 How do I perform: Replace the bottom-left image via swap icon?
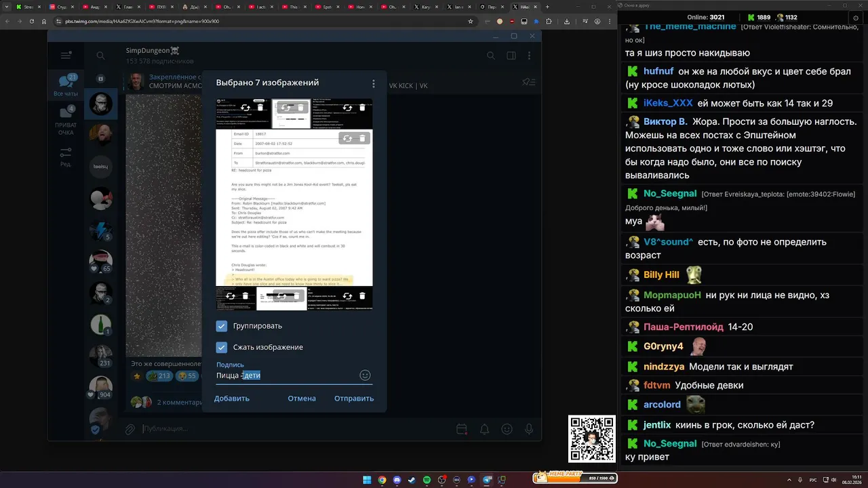pyautogui.click(x=231, y=296)
